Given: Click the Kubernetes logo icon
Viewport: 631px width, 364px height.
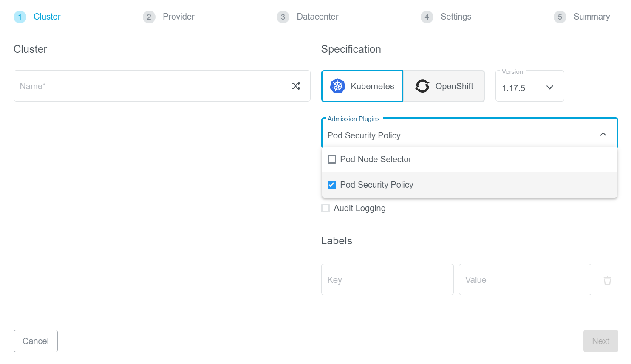Looking at the screenshot, I should (x=337, y=86).
